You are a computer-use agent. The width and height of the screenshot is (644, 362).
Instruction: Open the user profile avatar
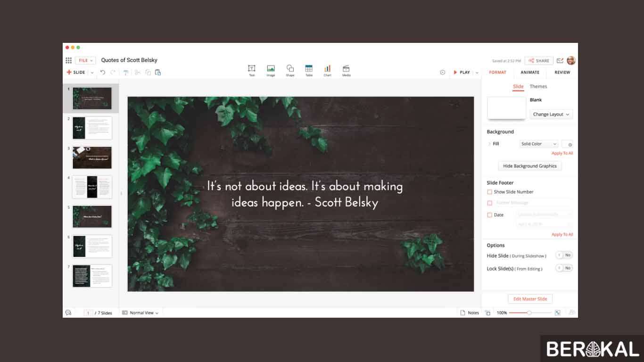[x=571, y=60]
